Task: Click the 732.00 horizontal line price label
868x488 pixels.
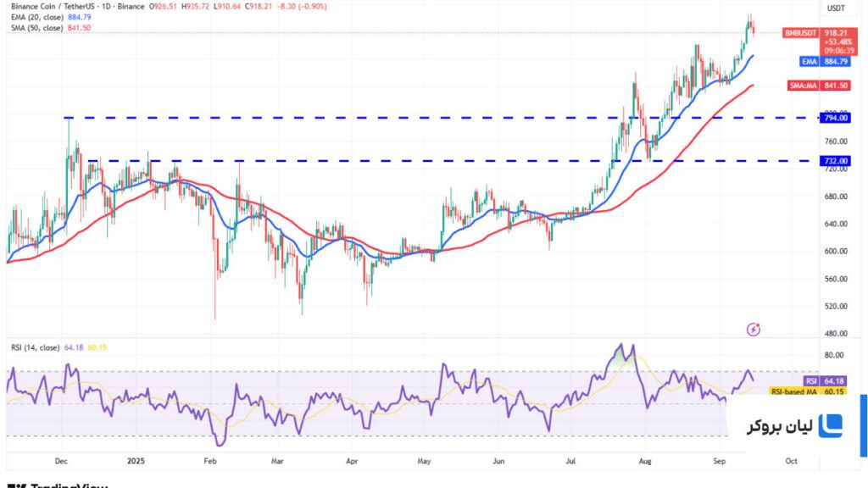Action: coord(836,161)
